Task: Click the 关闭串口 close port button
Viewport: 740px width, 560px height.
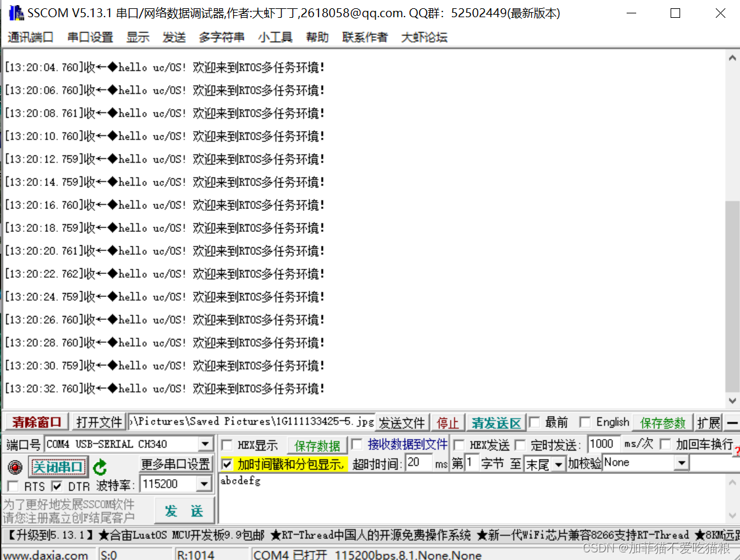Action: click(58, 466)
